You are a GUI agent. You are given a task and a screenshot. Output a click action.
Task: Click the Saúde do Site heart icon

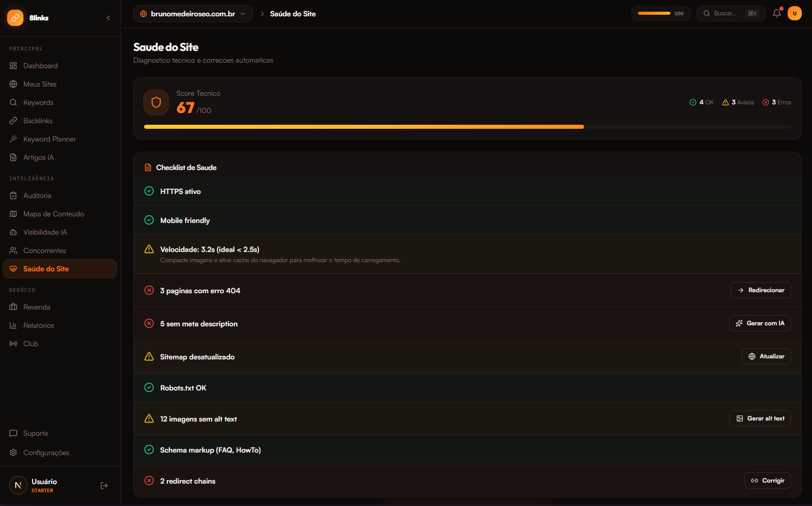point(13,269)
